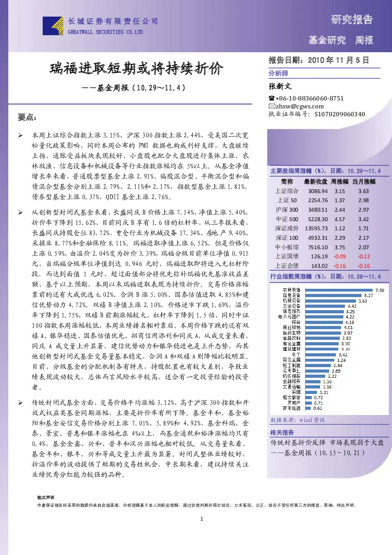Click the closing value '143.02'

[x=319, y=266]
